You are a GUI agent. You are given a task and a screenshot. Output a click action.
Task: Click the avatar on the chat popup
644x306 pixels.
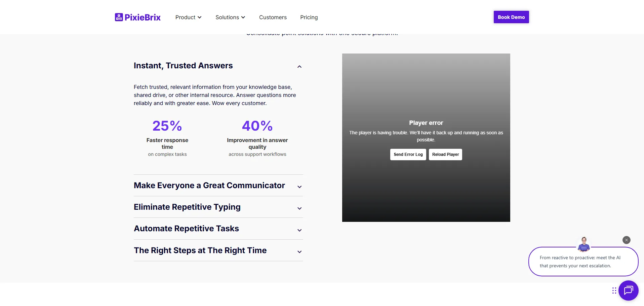point(584,244)
